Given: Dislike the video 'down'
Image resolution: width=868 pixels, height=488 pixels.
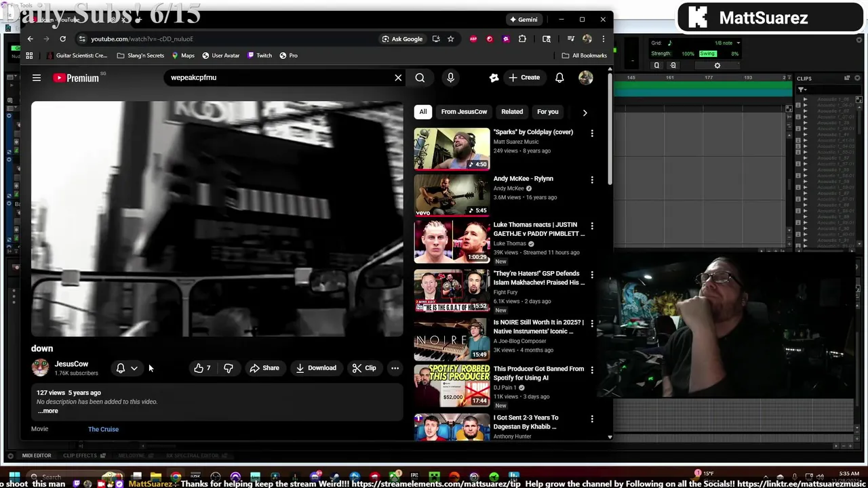Looking at the screenshot, I should pyautogui.click(x=229, y=368).
